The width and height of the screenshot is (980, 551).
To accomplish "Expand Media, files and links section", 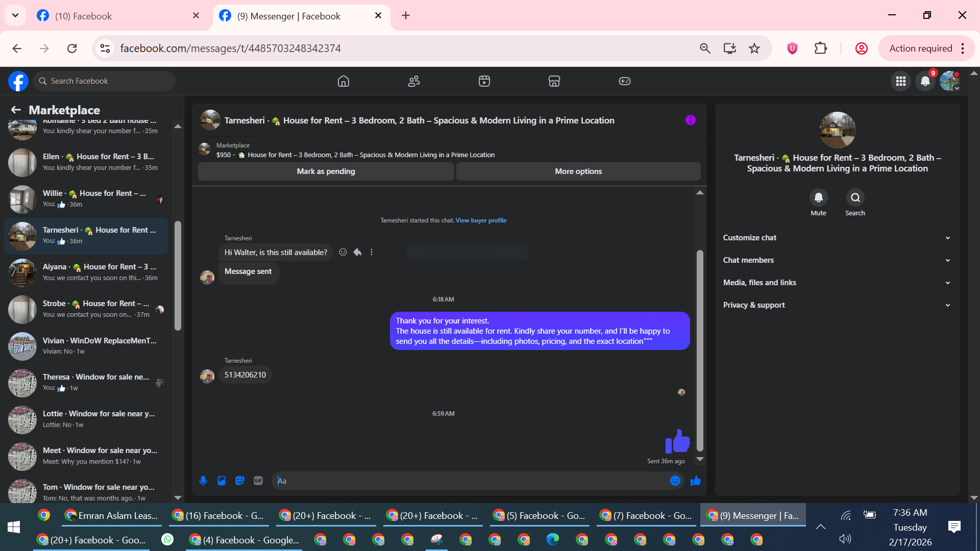I will point(837,283).
